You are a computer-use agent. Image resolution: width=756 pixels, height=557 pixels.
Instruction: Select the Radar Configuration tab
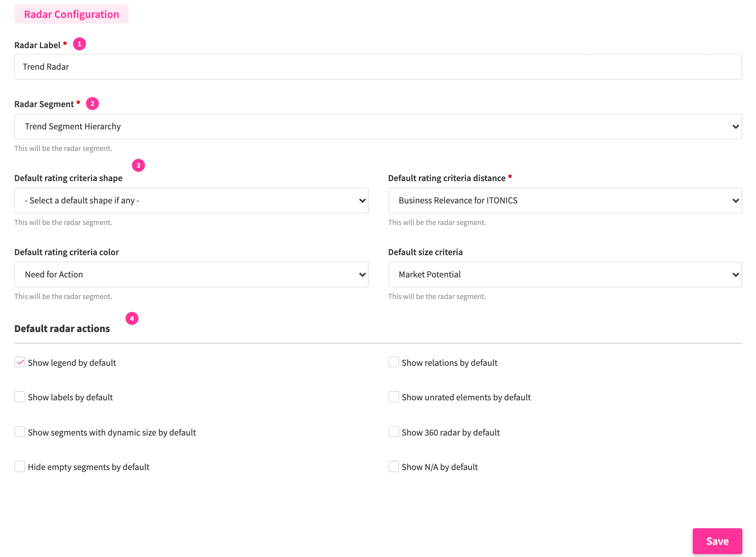tap(72, 14)
